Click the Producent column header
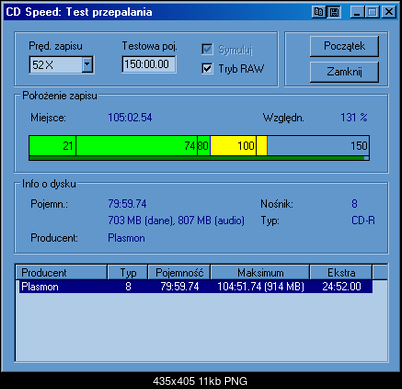Screen dimensions: 402x389 click(x=61, y=273)
